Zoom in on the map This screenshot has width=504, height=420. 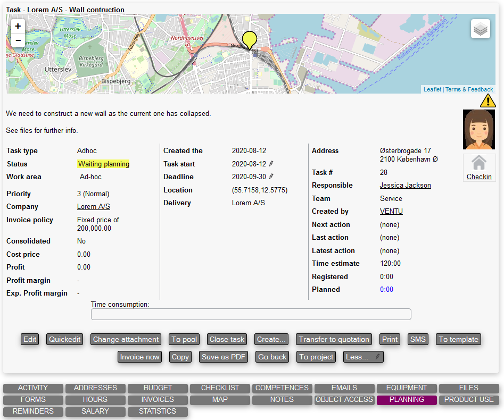[x=18, y=26]
